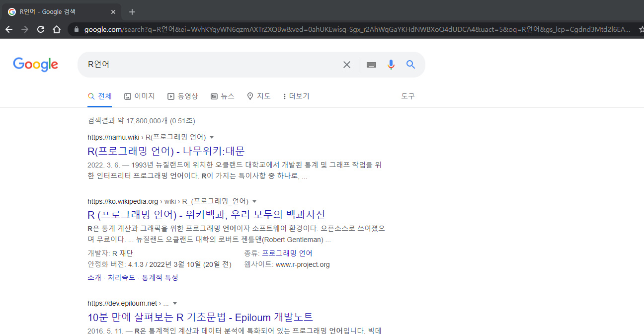The width and height of the screenshot is (644, 335).
Task: Switch to the 뉴스 tab
Action: 223,96
